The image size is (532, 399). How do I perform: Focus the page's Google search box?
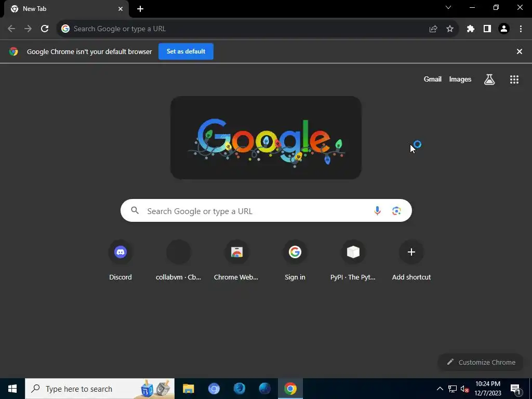click(x=267, y=211)
